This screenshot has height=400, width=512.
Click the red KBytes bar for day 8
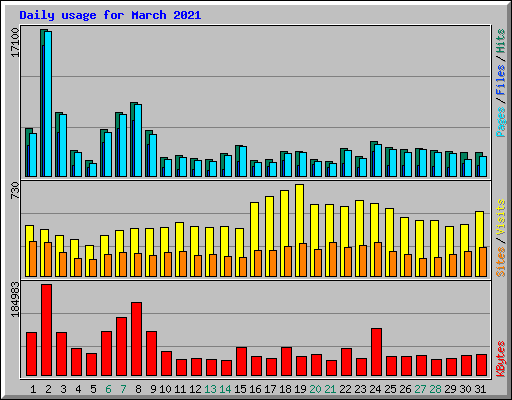pos(136,339)
